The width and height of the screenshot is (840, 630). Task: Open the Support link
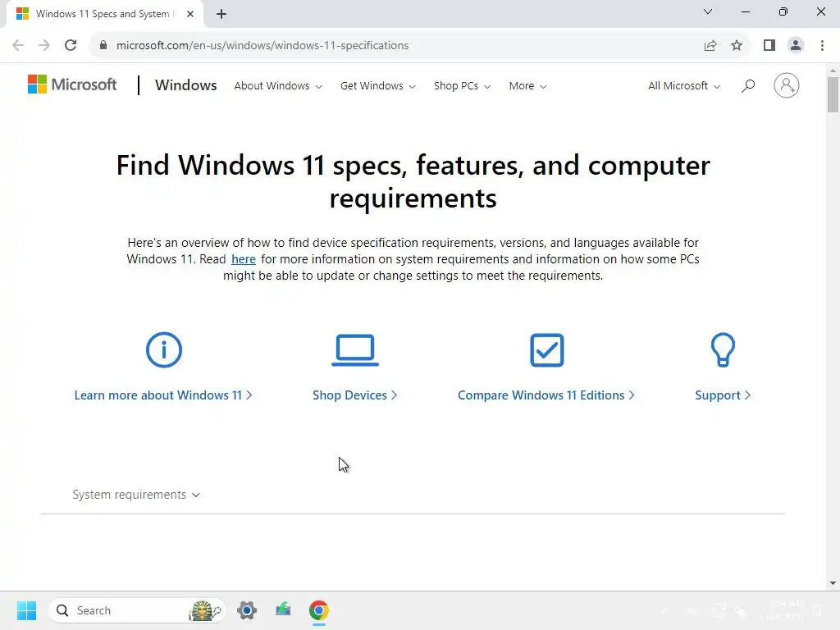[723, 395]
